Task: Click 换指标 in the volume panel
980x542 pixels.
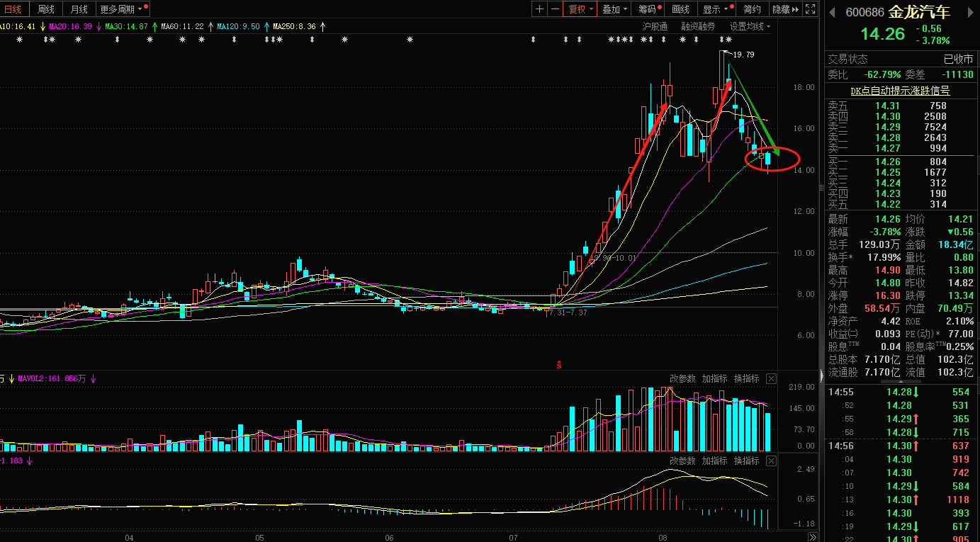Action: click(746, 379)
